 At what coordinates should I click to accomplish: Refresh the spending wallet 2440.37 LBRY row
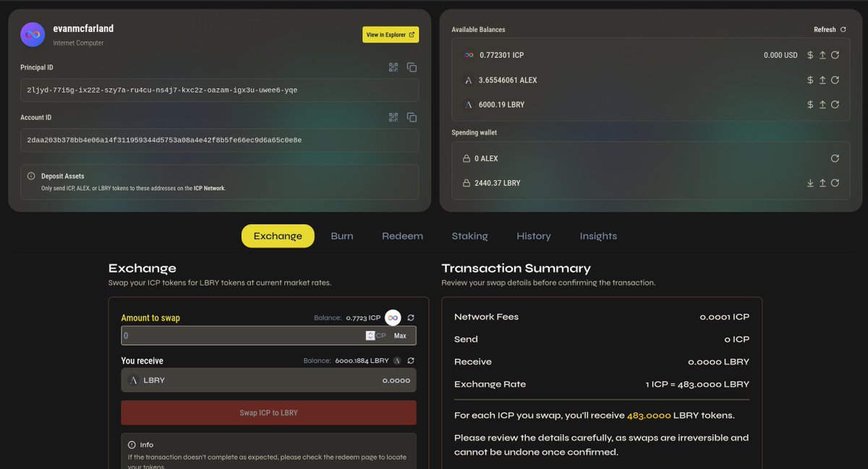[x=835, y=183]
